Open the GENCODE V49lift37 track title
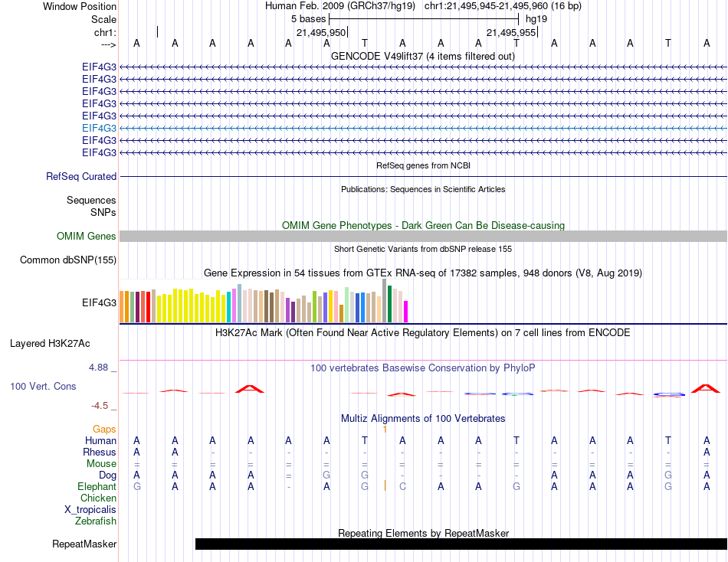Screen dimensions: 728x562 pyautogui.click(x=422, y=56)
